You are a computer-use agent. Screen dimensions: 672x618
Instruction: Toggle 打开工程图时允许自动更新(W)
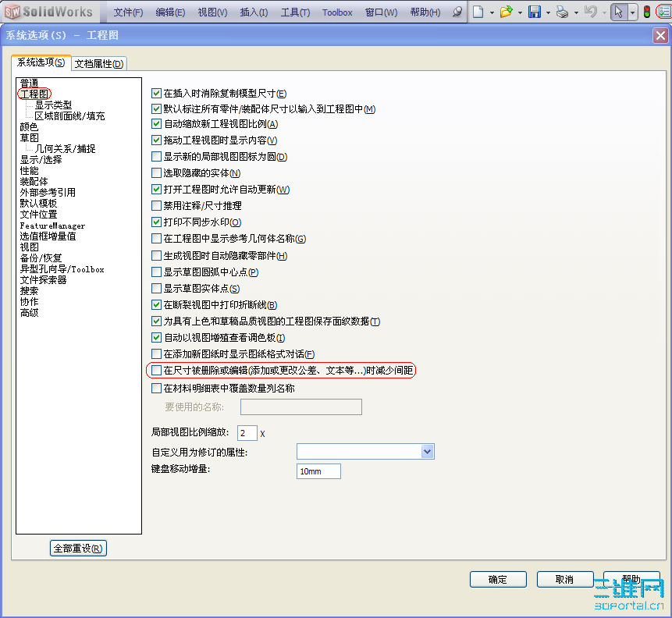coord(156,189)
